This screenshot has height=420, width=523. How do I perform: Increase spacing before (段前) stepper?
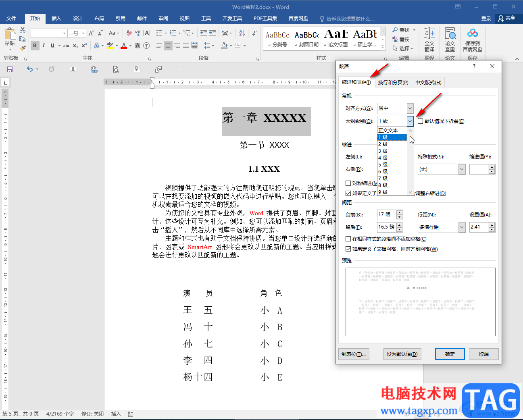(x=400, y=212)
